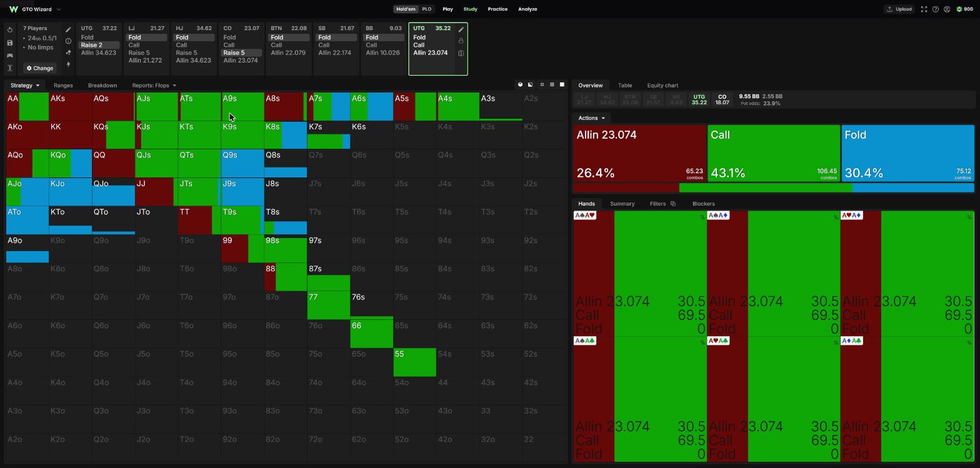Open the Practice menu

click(497, 9)
